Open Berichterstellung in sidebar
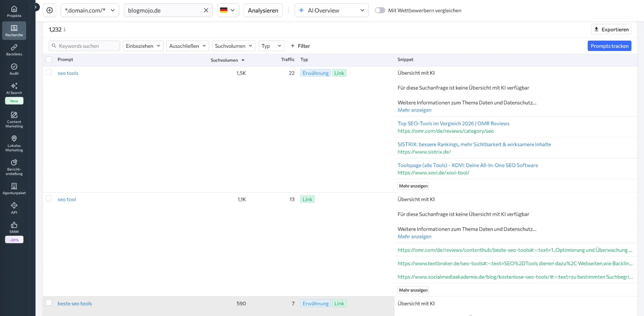The height and width of the screenshot is (316, 644). point(14,167)
